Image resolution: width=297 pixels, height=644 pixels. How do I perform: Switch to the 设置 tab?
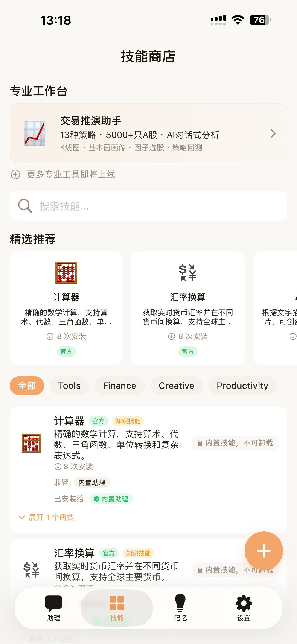click(x=244, y=608)
